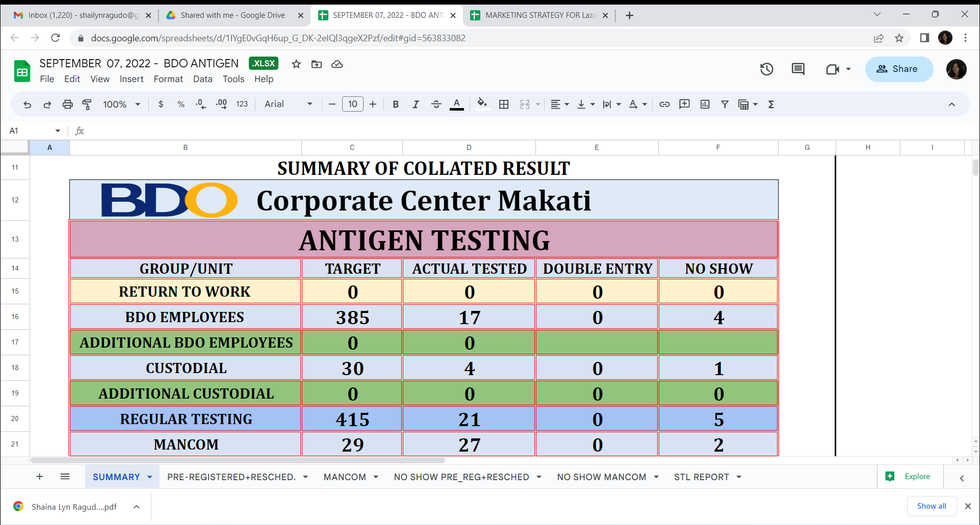
Task: Open filter views dropdown
Action: pyautogui.click(x=748, y=104)
